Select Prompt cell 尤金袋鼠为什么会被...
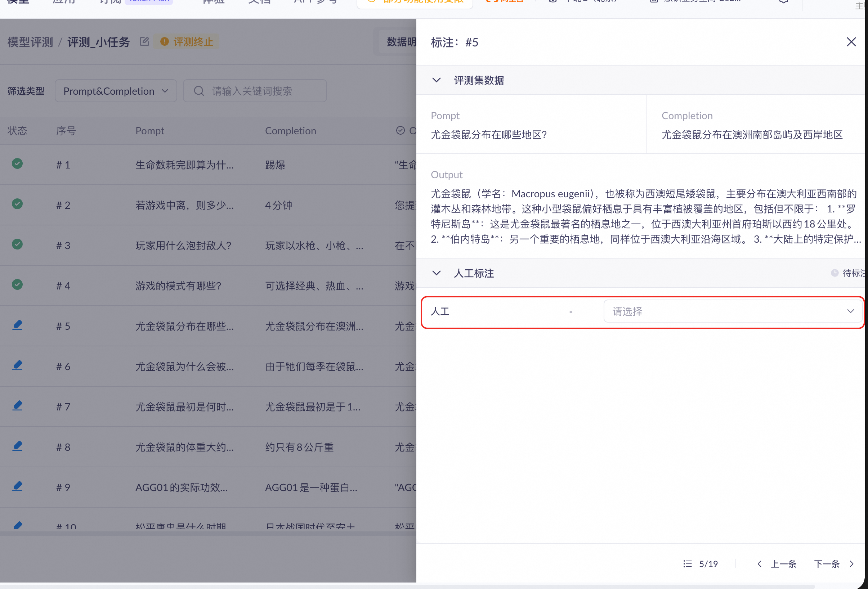Viewport: 868px width, 589px height. [x=184, y=366]
